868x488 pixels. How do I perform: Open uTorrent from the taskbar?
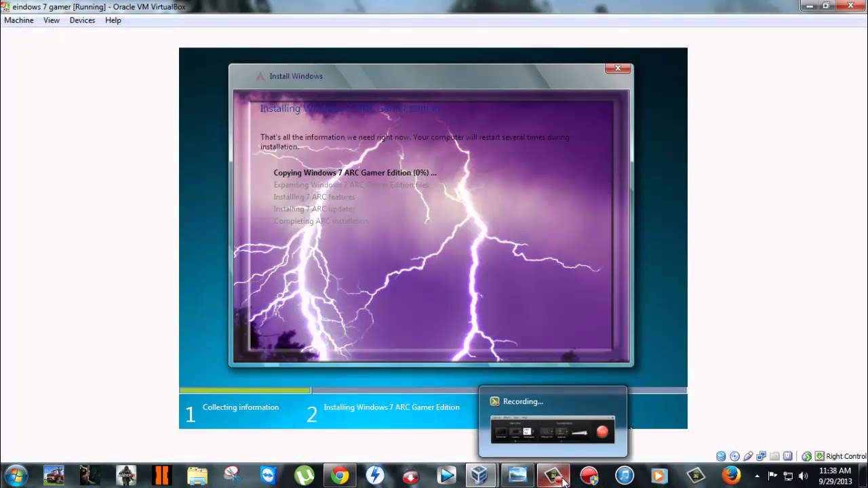(x=304, y=476)
